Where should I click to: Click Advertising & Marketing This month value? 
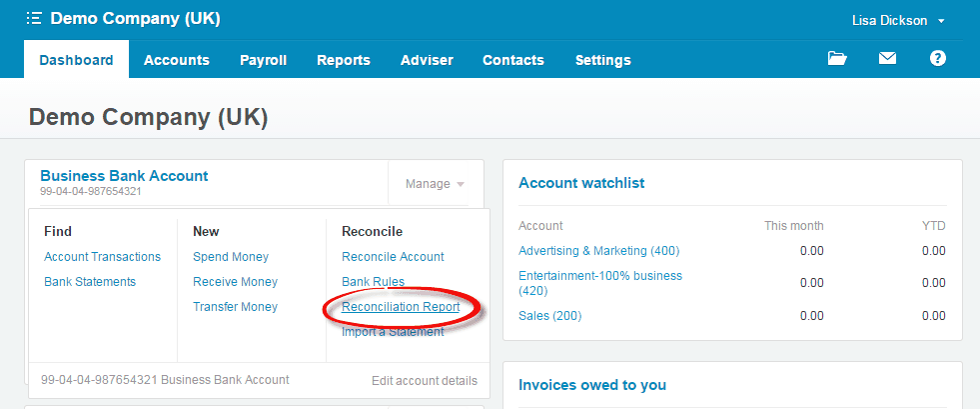812,251
